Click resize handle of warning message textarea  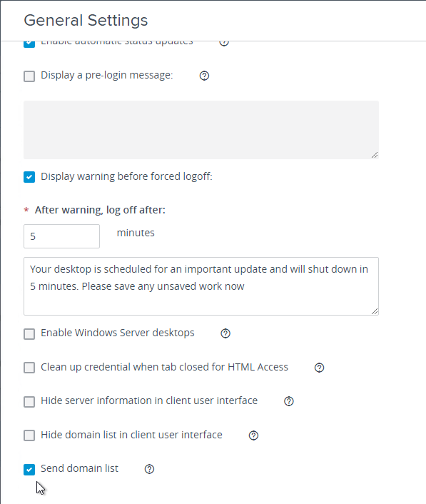click(x=375, y=311)
